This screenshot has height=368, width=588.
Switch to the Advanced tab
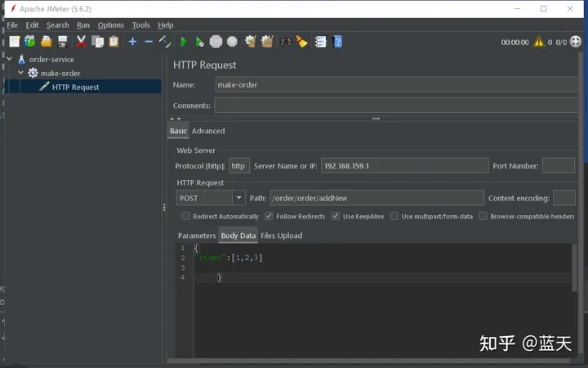click(x=208, y=131)
